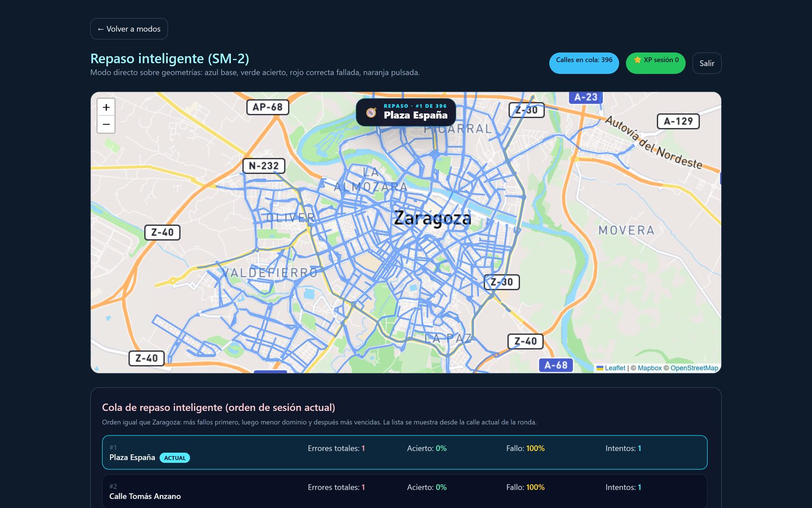Click the Plaza España review banner
Image resolution: width=812 pixels, height=508 pixels.
pos(406,112)
